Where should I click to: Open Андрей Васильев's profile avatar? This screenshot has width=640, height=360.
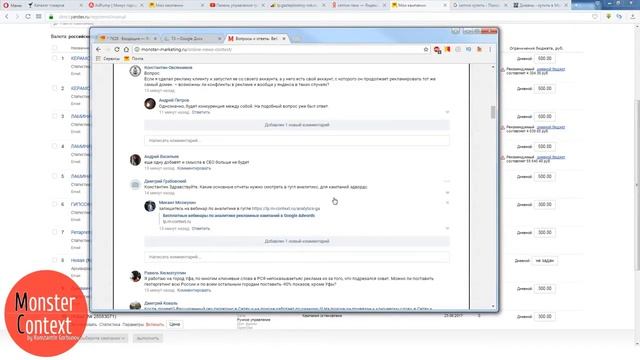[135, 160]
